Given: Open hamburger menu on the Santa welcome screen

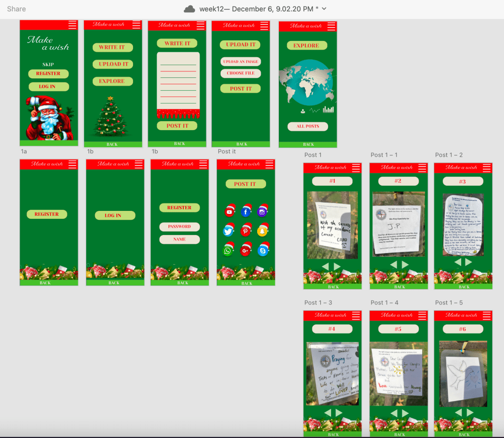Looking at the screenshot, I should click(72, 25).
